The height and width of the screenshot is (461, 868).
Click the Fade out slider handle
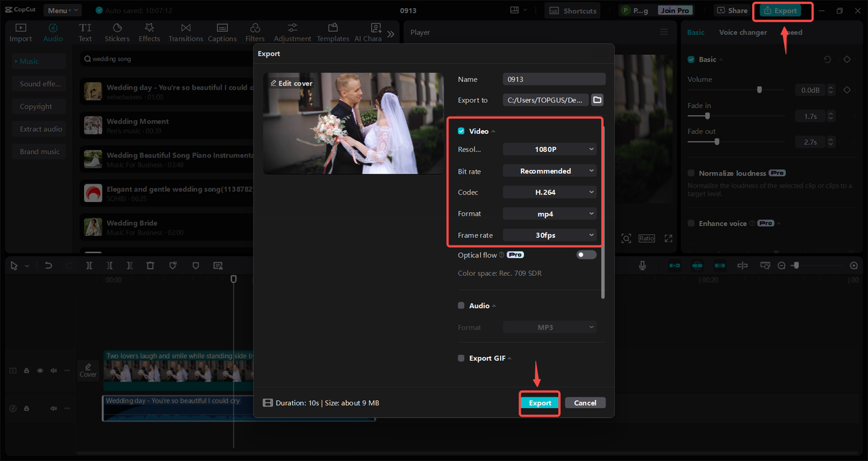(717, 142)
